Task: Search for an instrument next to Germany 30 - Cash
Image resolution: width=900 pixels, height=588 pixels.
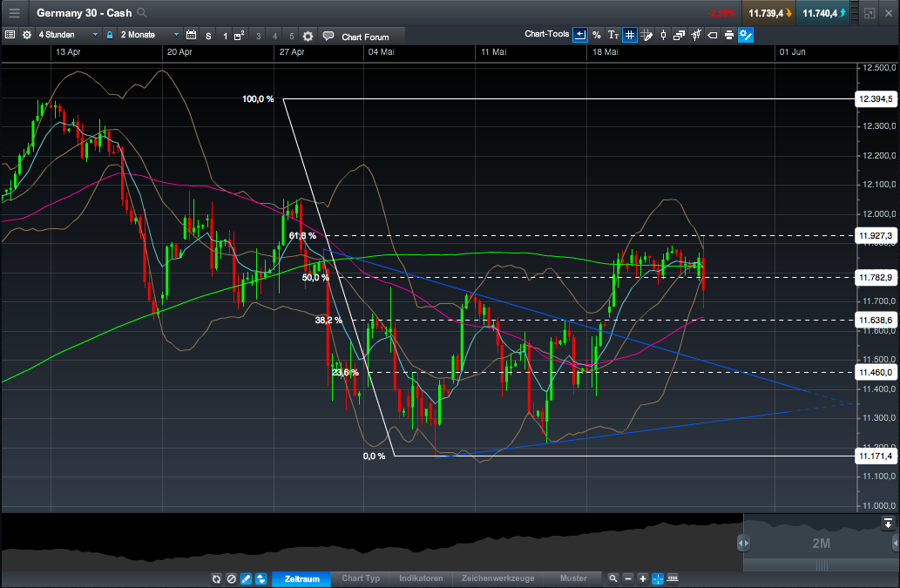Action: point(142,12)
